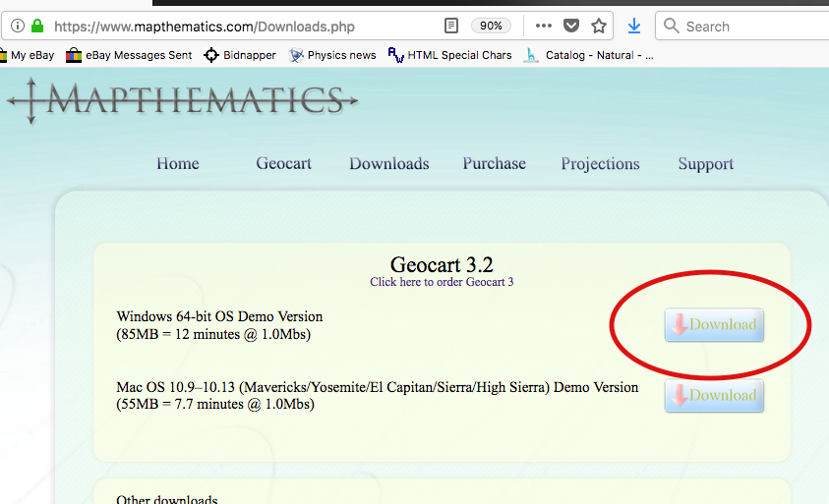829x504 pixels.
Task: Download the Mac OS Demo Version
Action: (x=714, y=396)
